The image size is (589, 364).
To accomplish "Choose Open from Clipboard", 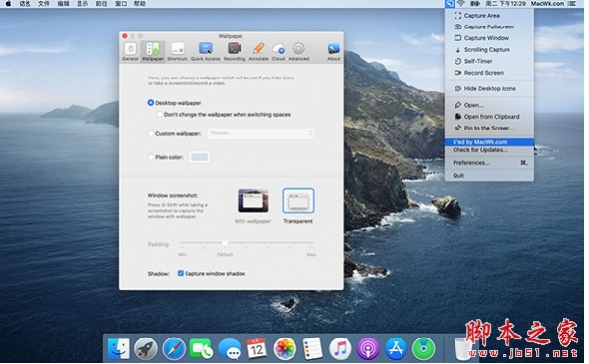I will pyautogui.click(x=489, y=117).
